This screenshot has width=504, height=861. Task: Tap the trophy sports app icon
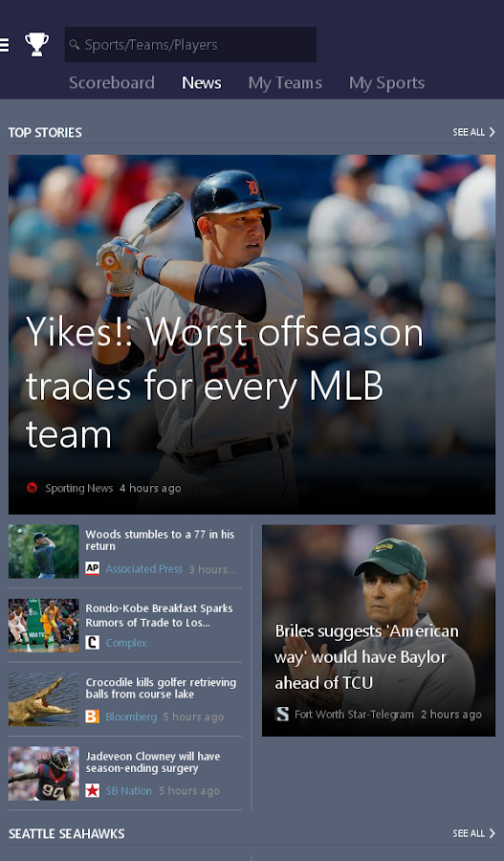tap(36, 44)
